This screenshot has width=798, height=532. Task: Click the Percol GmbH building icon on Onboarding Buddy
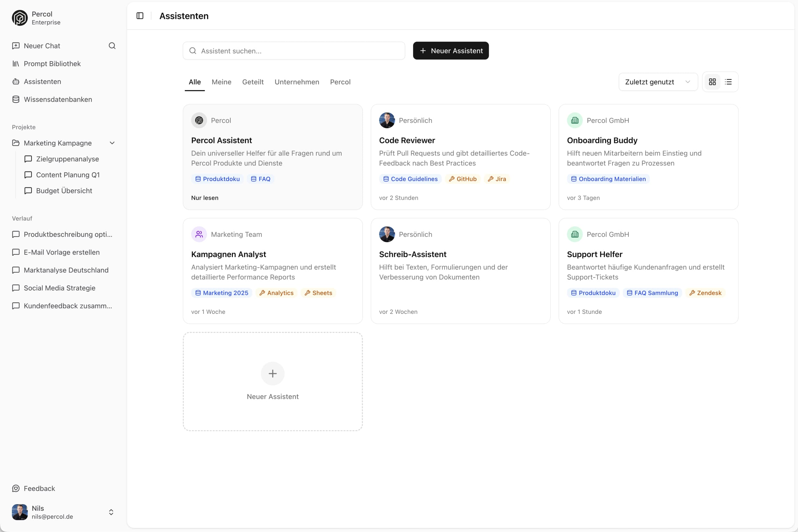coord(574,120)
